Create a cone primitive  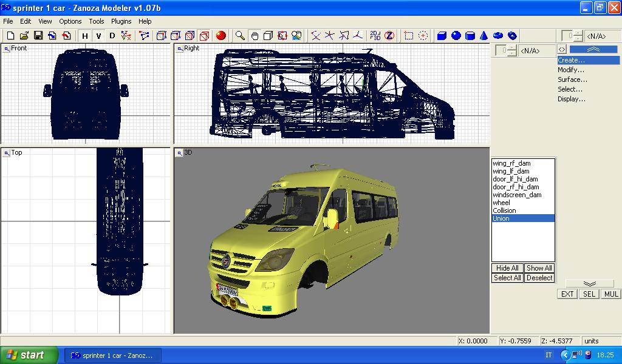click(x=484, y=36)
